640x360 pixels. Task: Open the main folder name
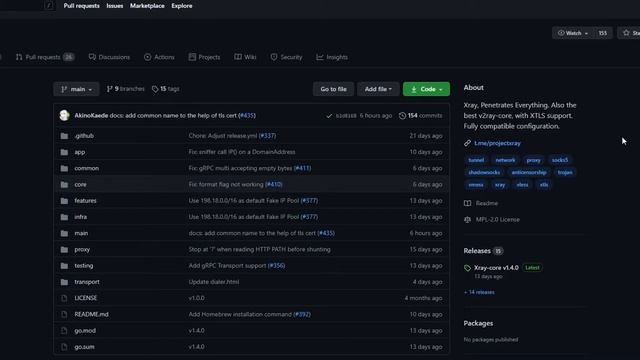pos(81,233)
